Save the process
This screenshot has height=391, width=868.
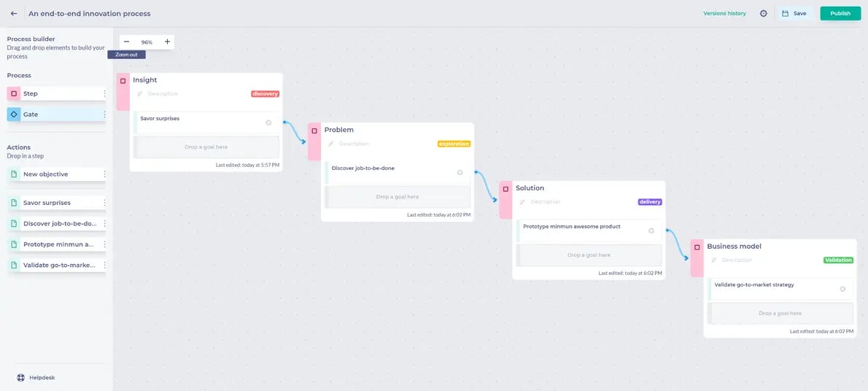pos(794,13)
